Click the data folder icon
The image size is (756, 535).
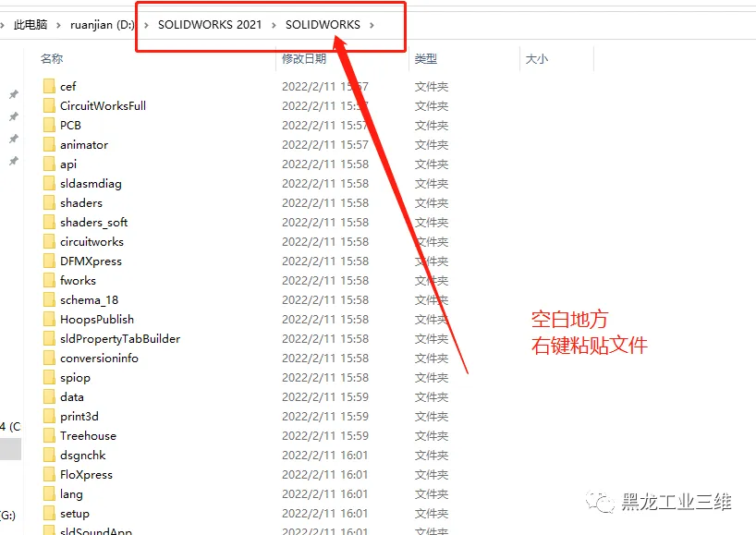pos(49,396)
